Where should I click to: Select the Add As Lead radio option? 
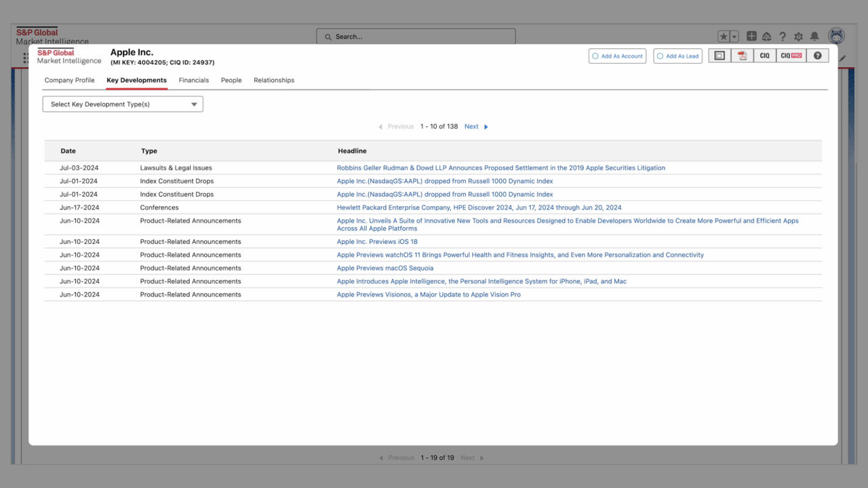660,56
